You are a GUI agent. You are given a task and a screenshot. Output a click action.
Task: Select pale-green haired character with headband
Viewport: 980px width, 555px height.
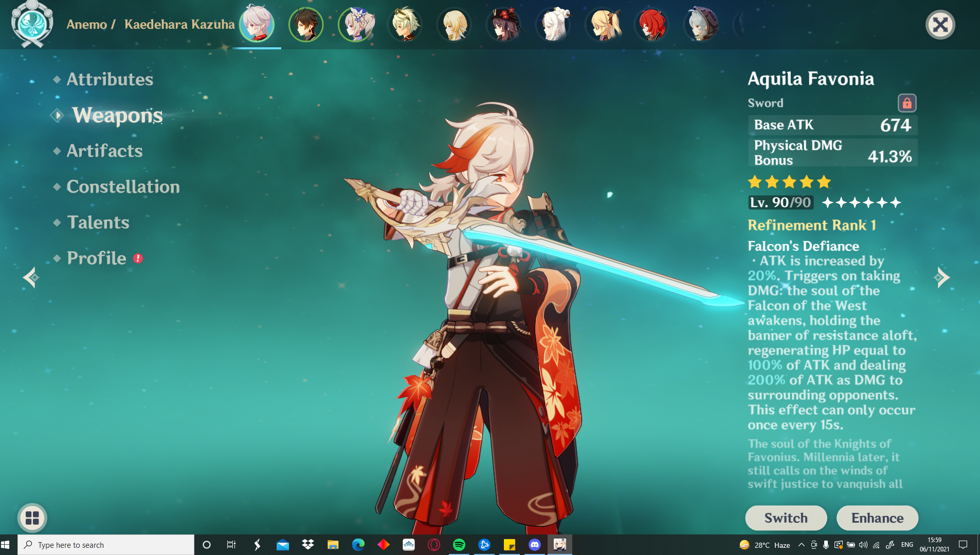coord(405,24)
